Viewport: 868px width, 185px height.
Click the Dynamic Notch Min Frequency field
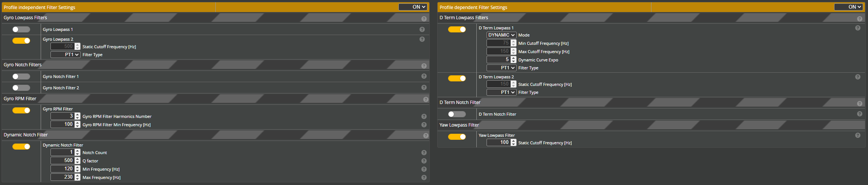point(63,169)
